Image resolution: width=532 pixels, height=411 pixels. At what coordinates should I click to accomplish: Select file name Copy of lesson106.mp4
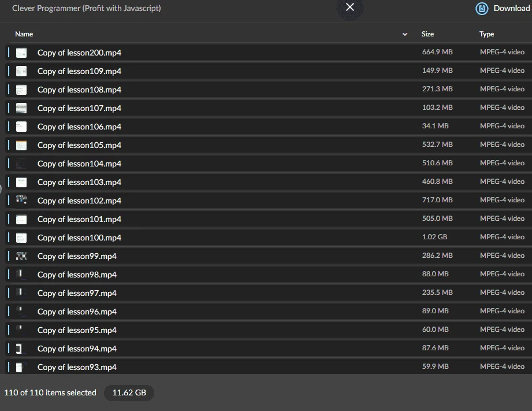point(79,127)
